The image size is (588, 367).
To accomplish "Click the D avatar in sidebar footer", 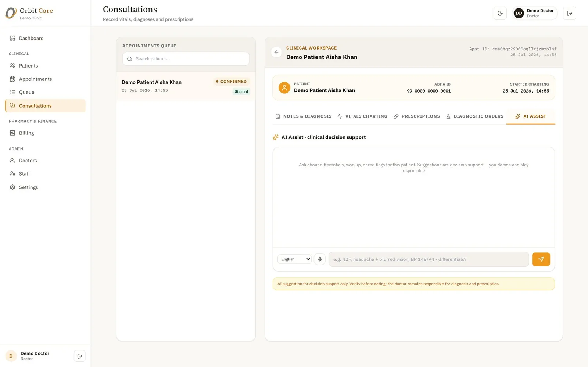I will pos(11,356).
